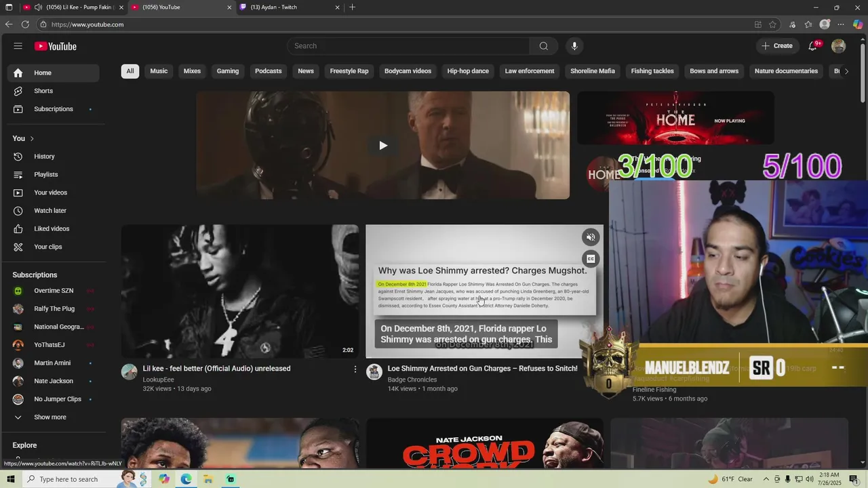Open Your videos in the sidebar
The height and width of the screenshot is (488, 868).
coord(54,192)
